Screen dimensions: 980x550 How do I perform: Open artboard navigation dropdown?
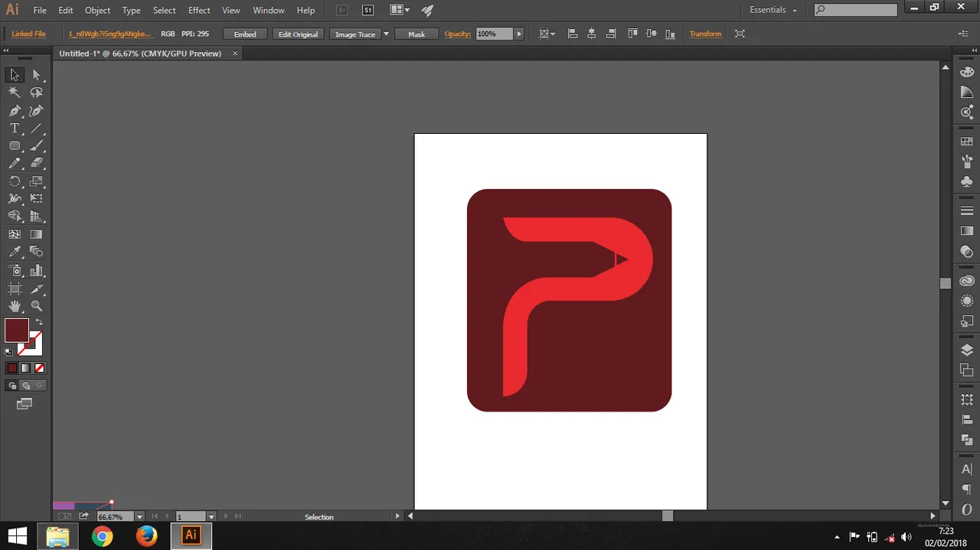pyautogui.click(x=211, y=517)
